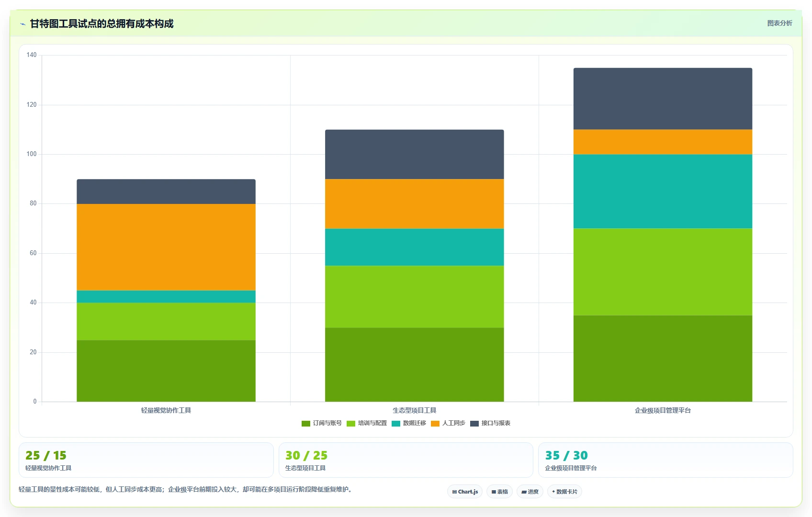The height and width of the screenshot is (517, 812).
Task: Click the teal 数据迁移 segment of 生态型项目工具 bar
Action: coord(414,247)
